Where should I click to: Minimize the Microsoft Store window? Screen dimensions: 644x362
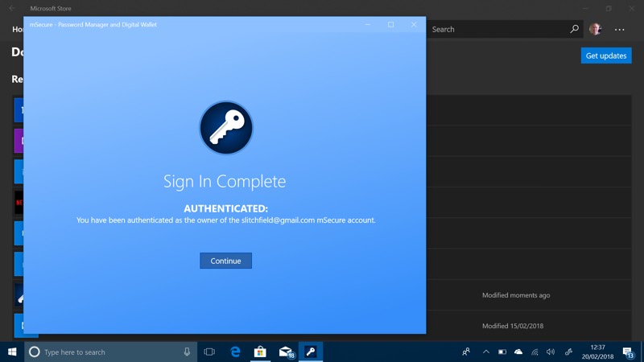[x=586, y=8]
